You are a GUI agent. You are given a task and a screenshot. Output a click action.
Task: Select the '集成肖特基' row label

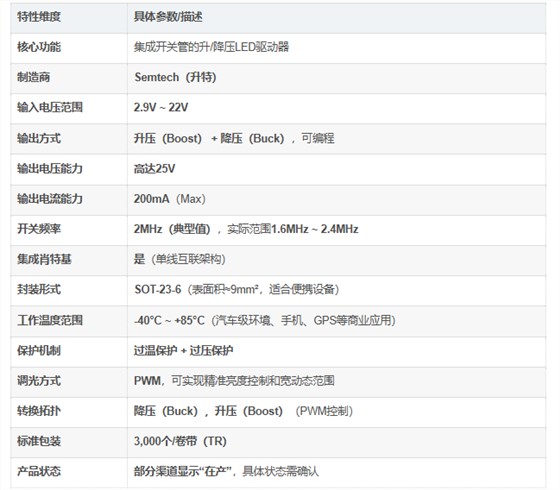[44, 259]
